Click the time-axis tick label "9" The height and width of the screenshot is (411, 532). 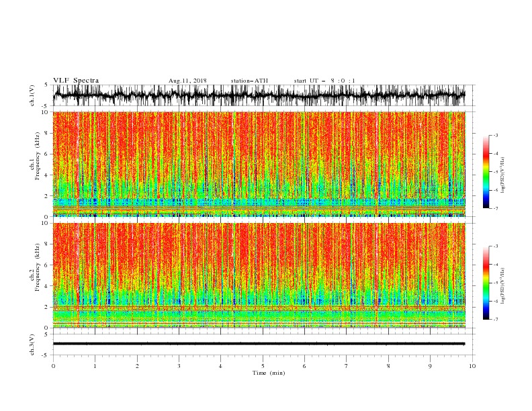pyautogui.click(x=430, y=366)
